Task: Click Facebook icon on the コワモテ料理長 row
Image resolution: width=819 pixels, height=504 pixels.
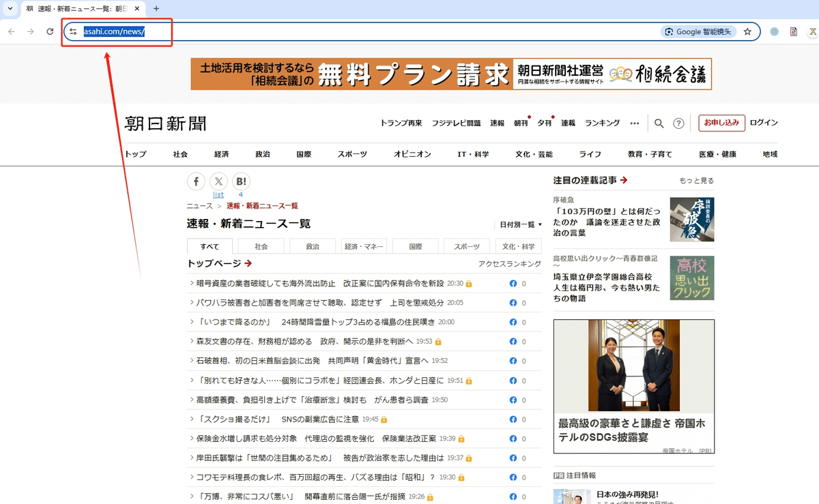Action: pyautogui.click(x=513, y=477)
